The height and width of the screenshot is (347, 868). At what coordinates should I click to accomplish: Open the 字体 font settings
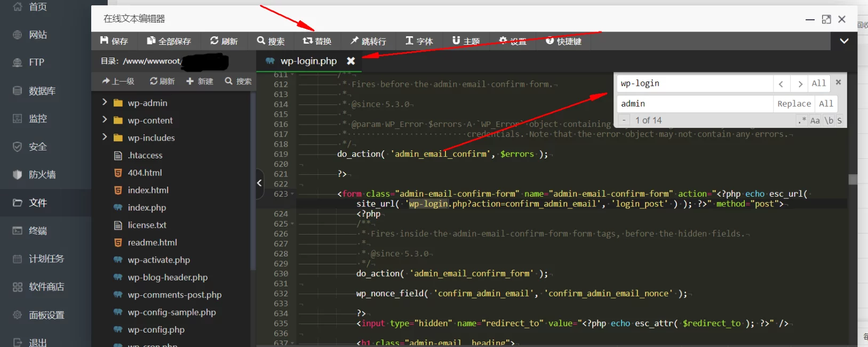point(419,41)
